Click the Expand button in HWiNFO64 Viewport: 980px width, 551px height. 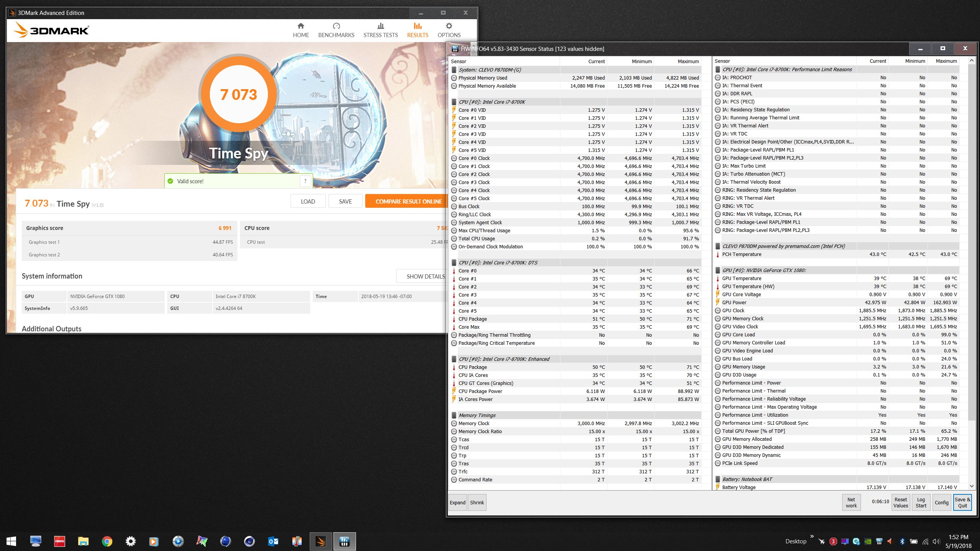pos(457,502)
